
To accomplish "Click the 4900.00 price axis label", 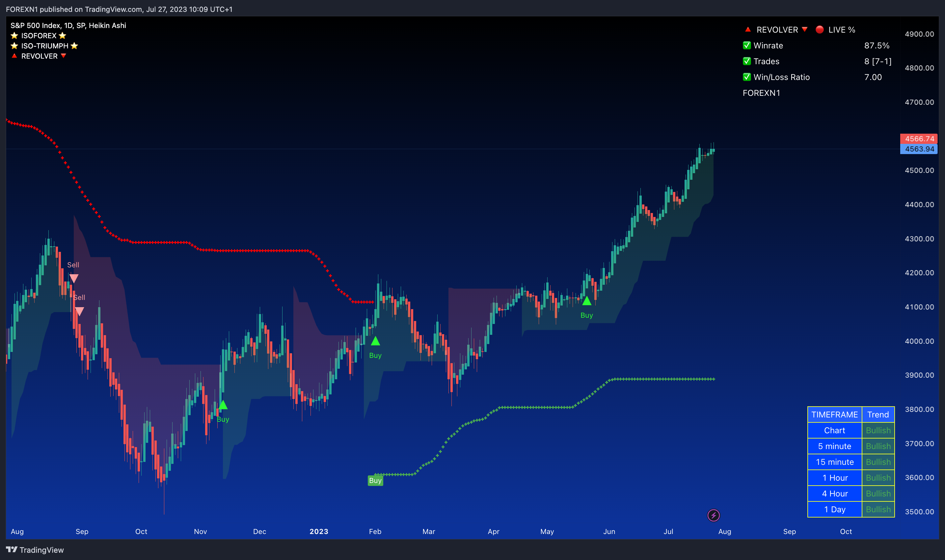I will [x=919, y=34].
